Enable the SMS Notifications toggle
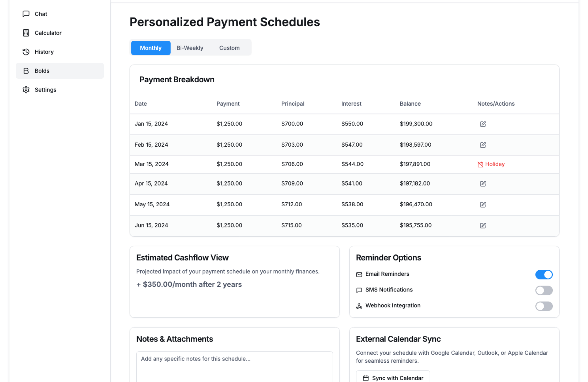Screen dimensions: 588x382 544,290
